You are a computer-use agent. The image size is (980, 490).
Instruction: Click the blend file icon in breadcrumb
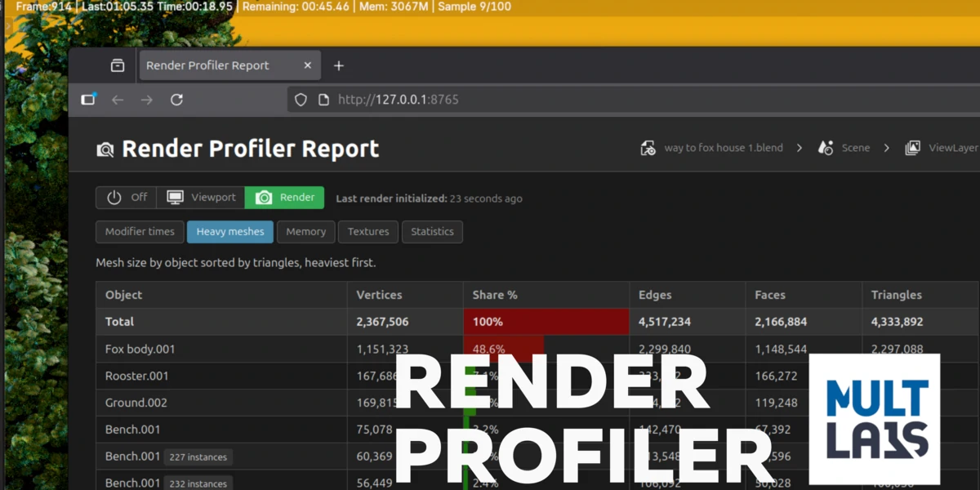click(648, 148)
